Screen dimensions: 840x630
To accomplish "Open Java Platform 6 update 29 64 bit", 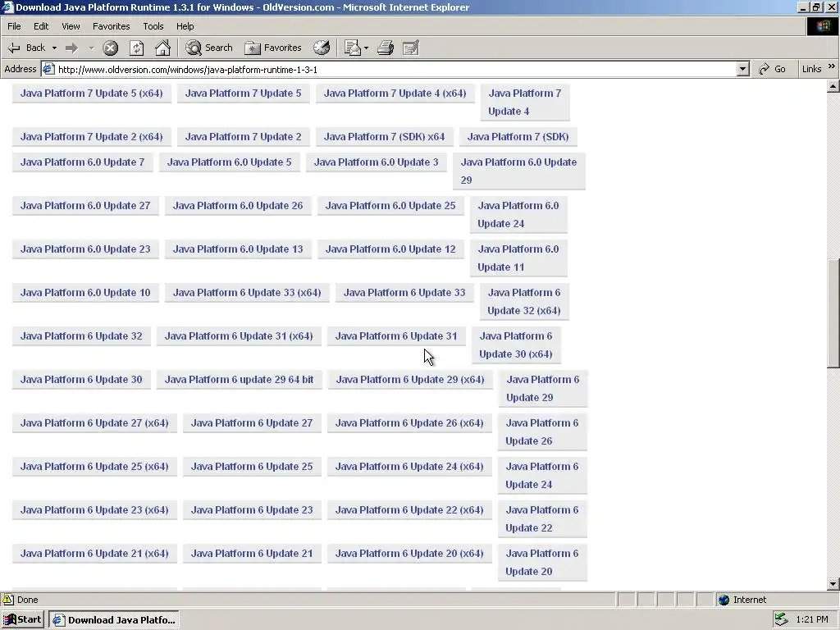I will pyautogui.click(x=239, y=379).
